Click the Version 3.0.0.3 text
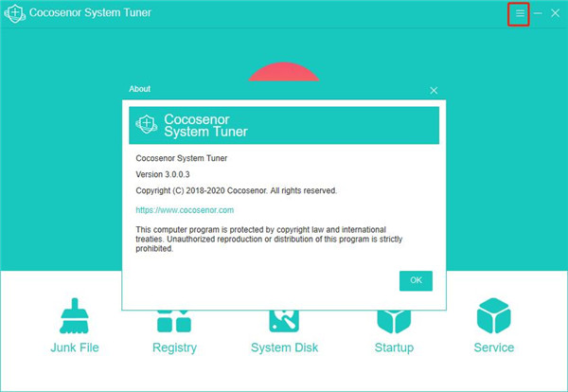The width and height of the screenshot is (568, 392). tap(163, 174)
